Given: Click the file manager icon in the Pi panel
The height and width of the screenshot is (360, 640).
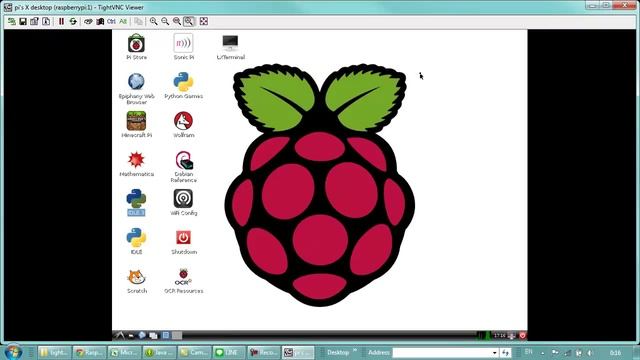Looking at the screenshot, I should [x=131, y=336].
